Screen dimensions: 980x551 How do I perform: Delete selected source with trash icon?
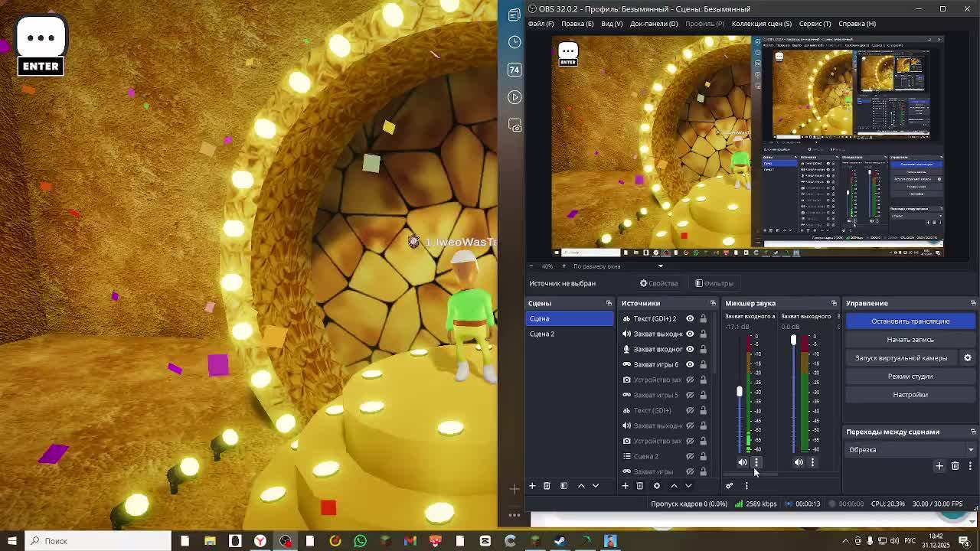pos(640,486)
